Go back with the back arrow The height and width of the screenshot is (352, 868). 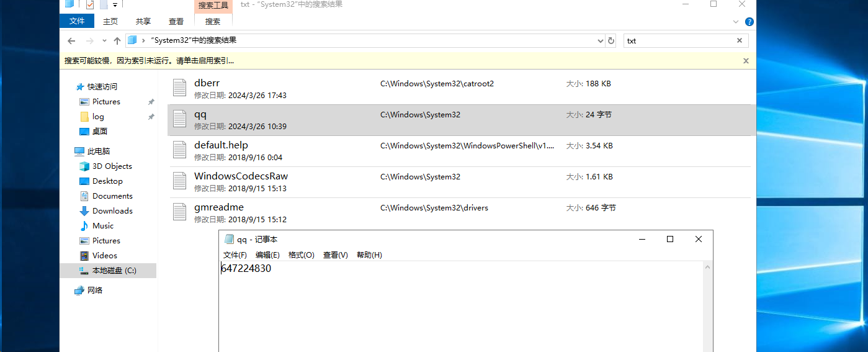tap(71, 41)
